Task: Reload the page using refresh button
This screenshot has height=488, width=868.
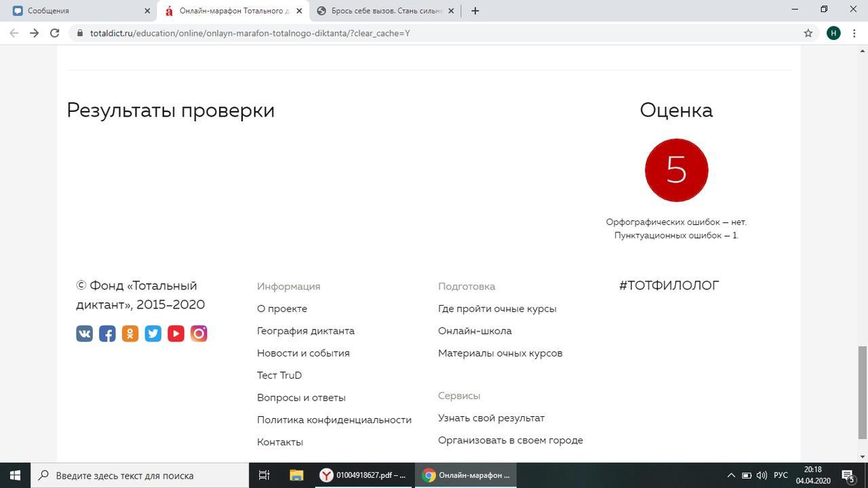Action: pos(54,33)
